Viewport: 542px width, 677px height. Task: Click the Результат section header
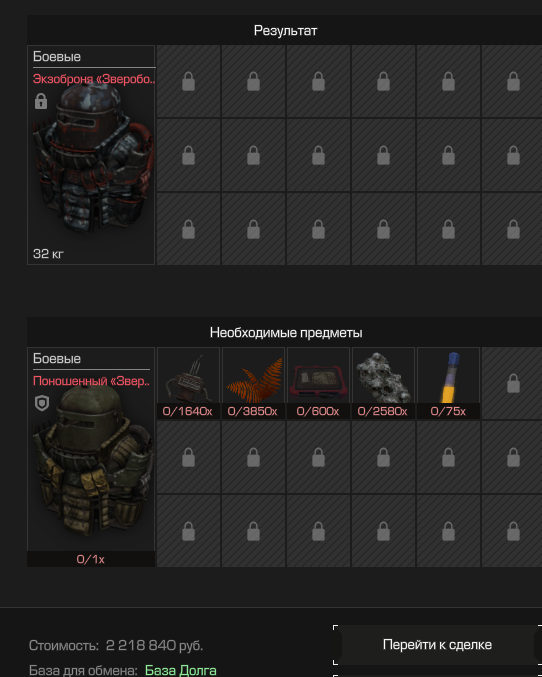point(285,30)
